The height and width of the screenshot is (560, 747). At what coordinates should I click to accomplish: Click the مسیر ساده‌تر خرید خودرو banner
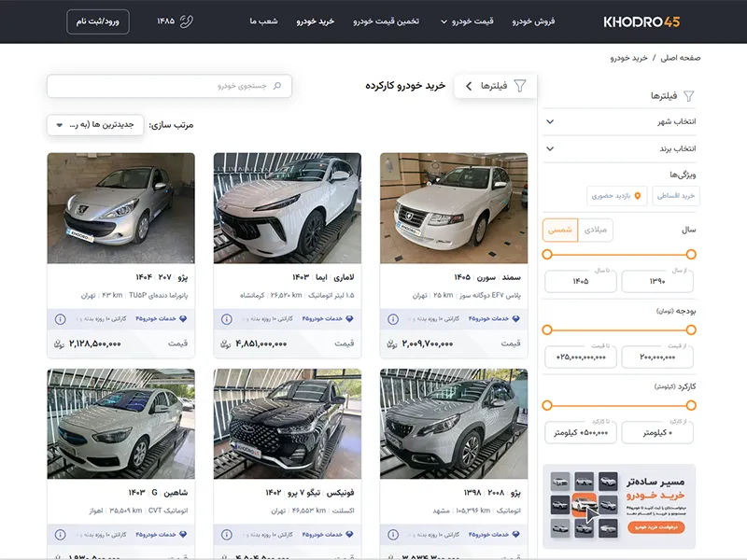point(619,507)
